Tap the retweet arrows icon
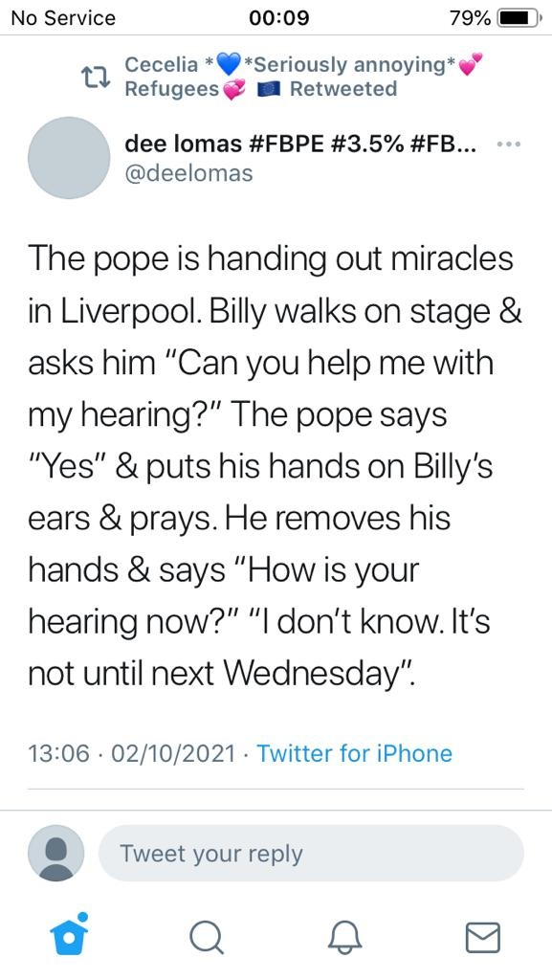 pos(97,77)
